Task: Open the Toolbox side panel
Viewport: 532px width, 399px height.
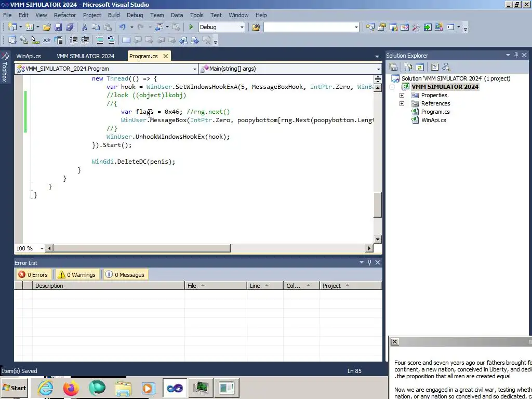Action: (5, 67)
